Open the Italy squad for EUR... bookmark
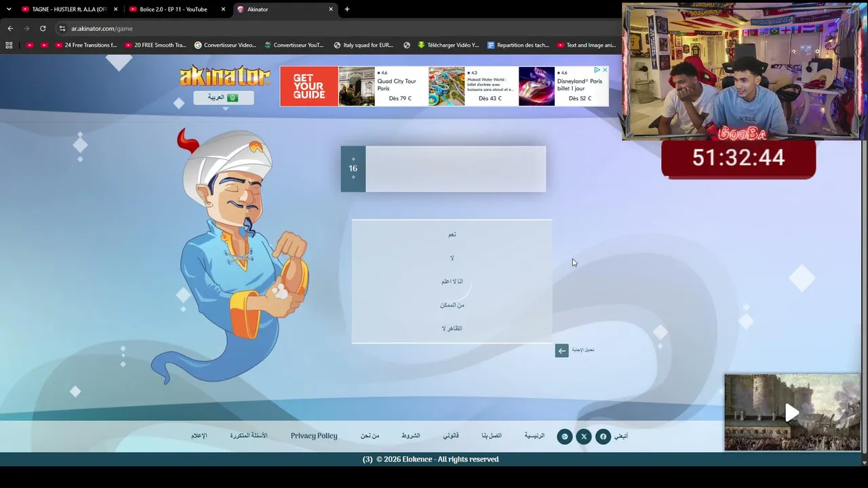 [x=363, y=45]
